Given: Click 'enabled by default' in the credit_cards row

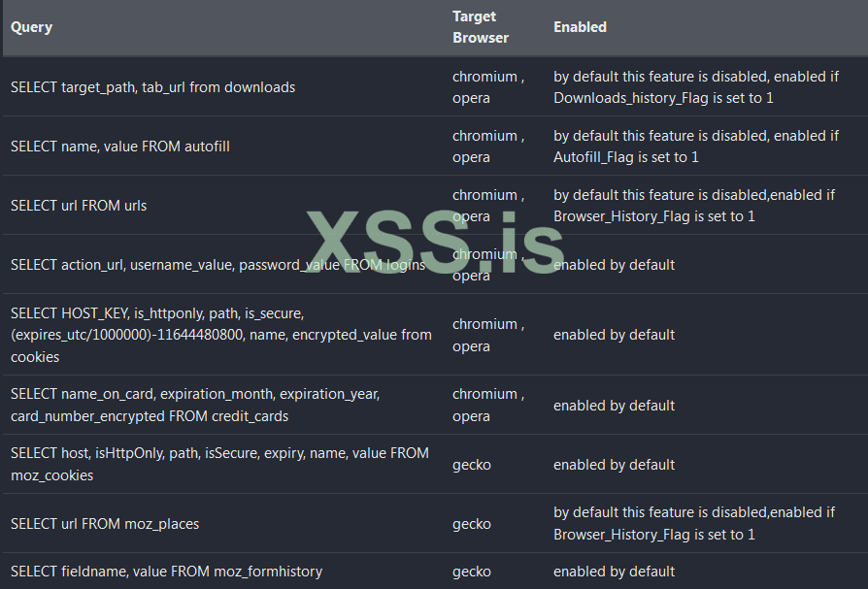Looking at the screenshot, I should point(614,406).
